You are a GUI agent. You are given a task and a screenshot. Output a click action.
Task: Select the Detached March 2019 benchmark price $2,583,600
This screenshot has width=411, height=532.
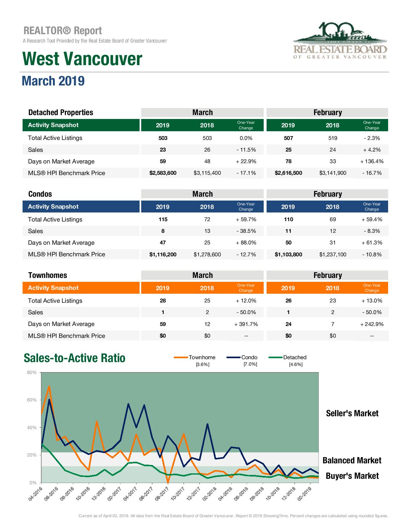point(163,173)
